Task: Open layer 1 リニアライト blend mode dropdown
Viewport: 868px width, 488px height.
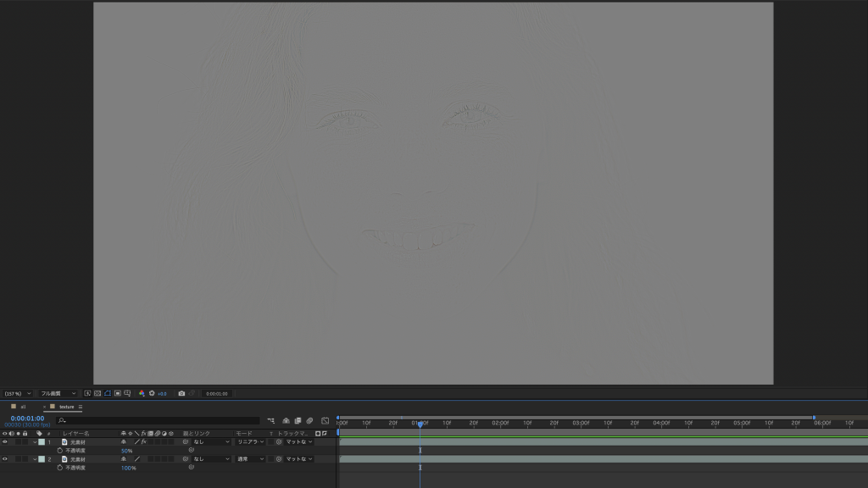Action: (x=250, y=441)
